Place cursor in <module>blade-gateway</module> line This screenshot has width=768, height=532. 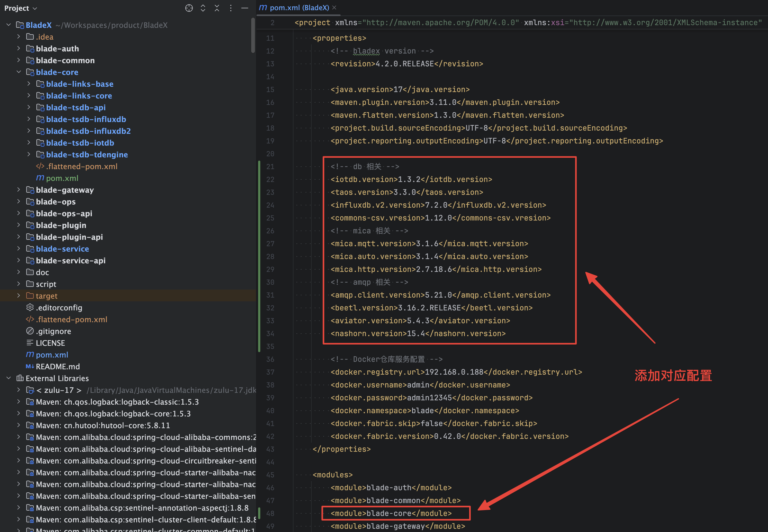[x=398, y=526]
